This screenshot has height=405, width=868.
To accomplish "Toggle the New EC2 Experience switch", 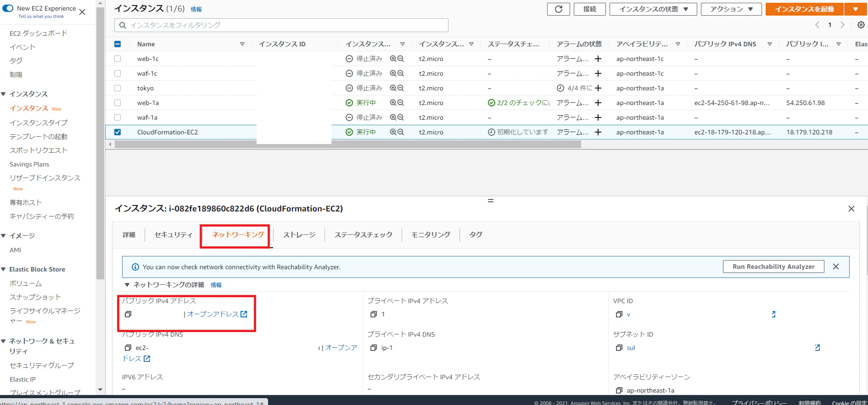I will pyautogui.click(x=8, y=8).
